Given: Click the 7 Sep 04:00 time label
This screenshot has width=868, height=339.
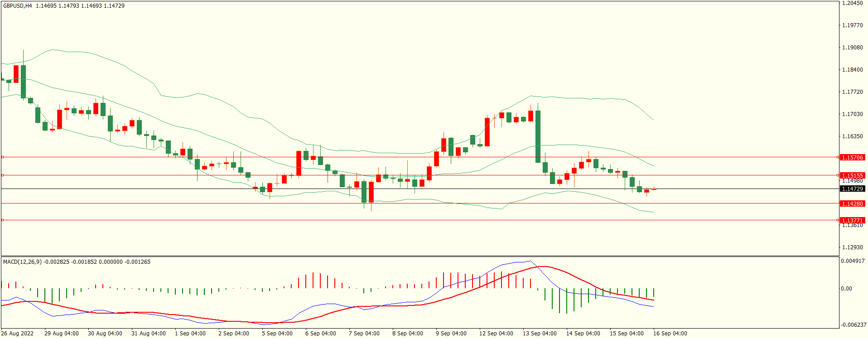Looking at the screenshot, I should point(364,334).
